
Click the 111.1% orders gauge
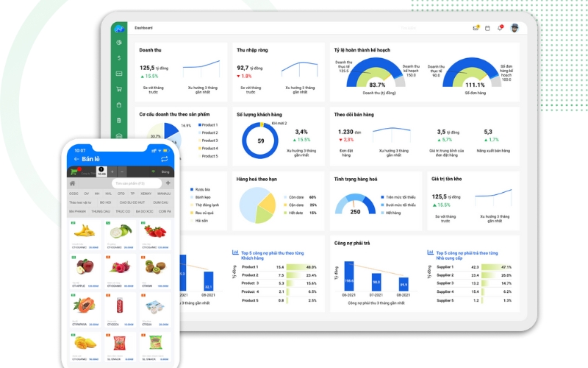pyautogui.click(x=472, y=72)
